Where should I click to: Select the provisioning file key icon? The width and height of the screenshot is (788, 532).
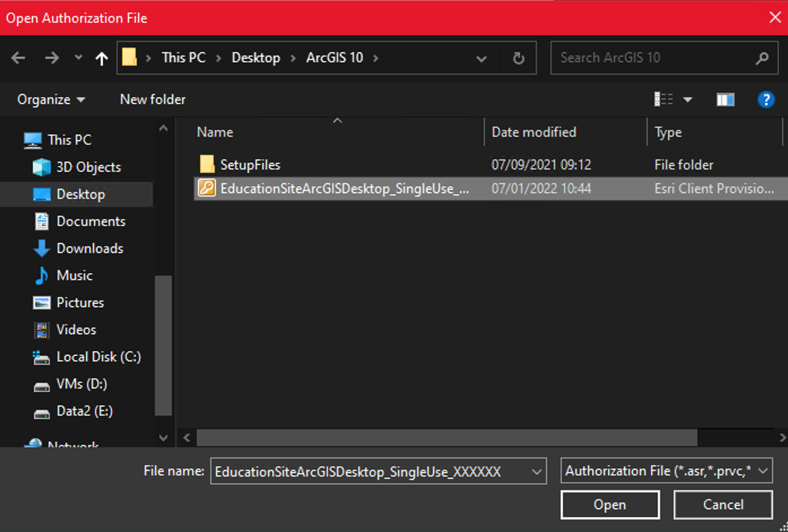(207, 188)
